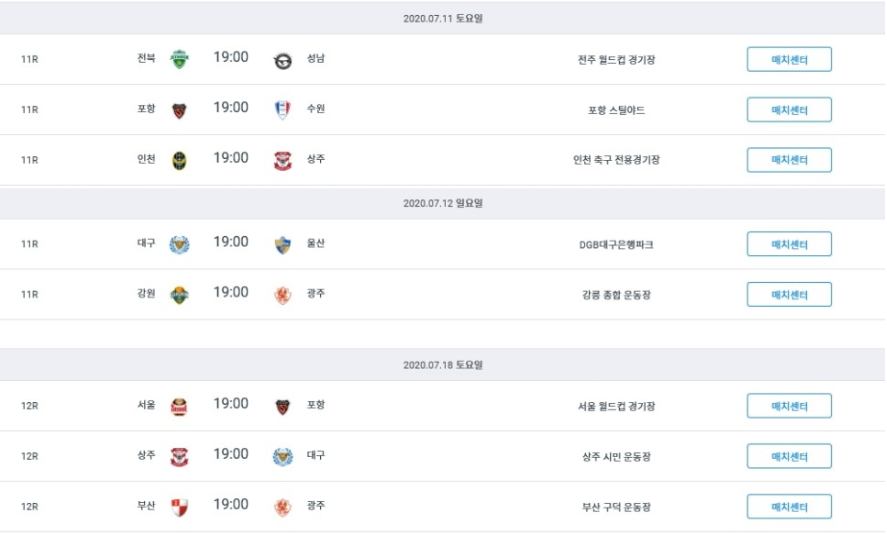Select the 수원 club crest
The width and height of the screenshot is (887, 535).
pos(282,110)
